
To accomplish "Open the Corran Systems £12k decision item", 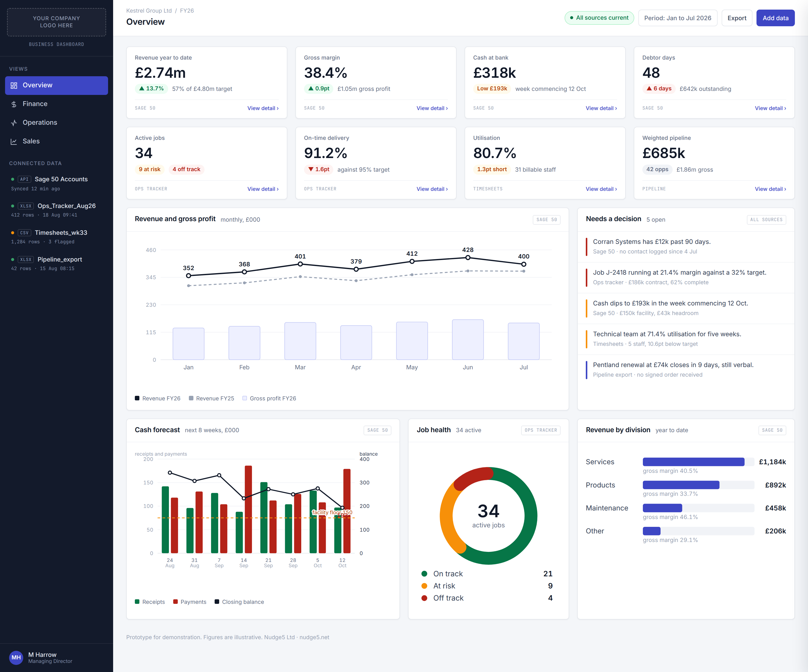I will 686,247.
